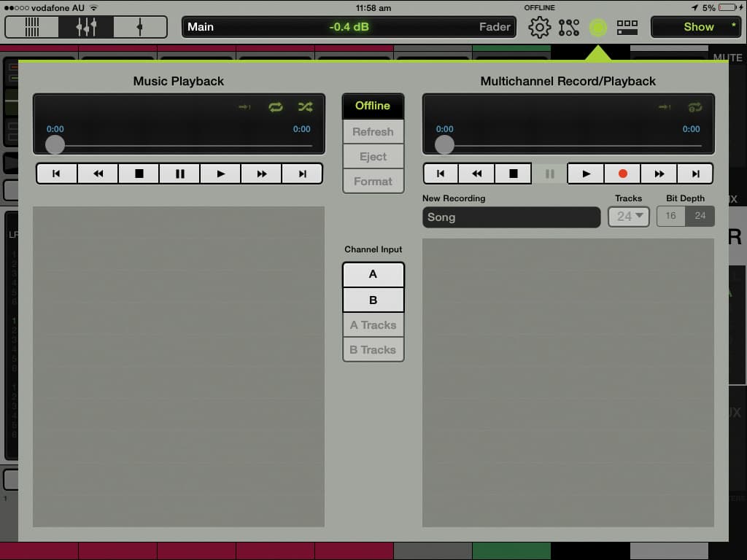Toggle shuffle in Music Playback
Viewport: 747px width, 560px height.
(306, 106)
